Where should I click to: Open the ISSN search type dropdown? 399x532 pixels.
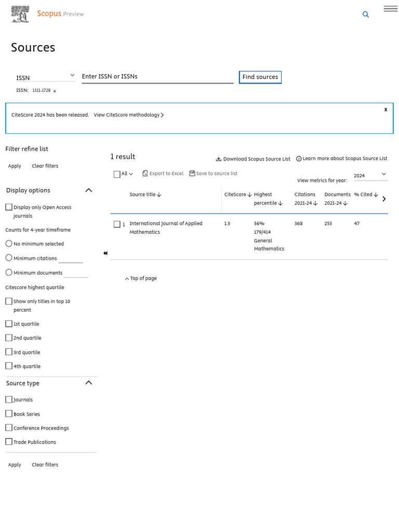(x=46, y=78)
